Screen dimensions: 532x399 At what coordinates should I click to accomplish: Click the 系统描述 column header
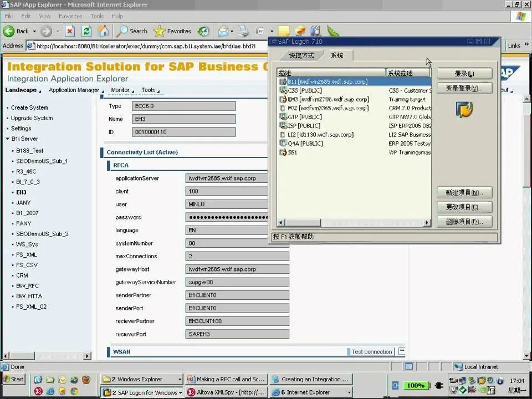click(x=408, y=73)
